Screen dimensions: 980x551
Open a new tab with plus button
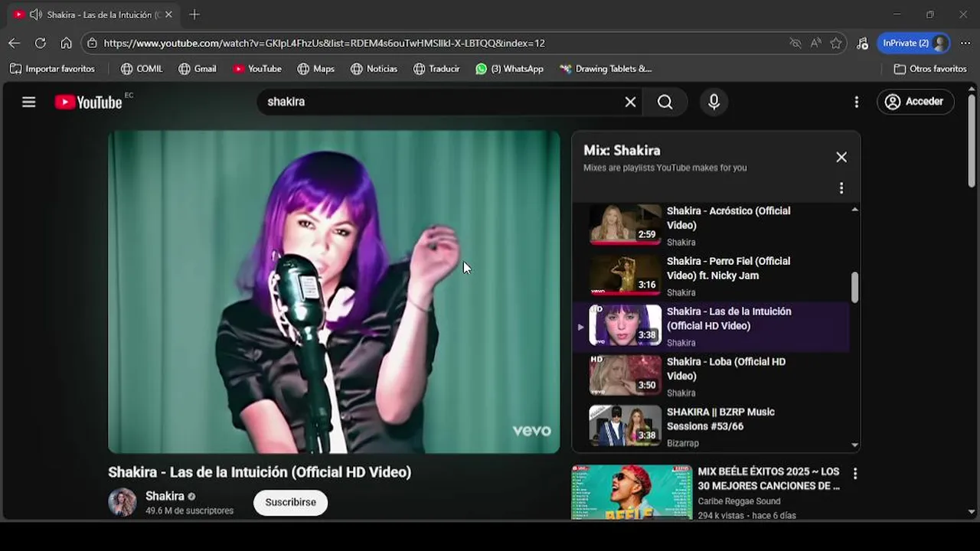pos(194,15)
